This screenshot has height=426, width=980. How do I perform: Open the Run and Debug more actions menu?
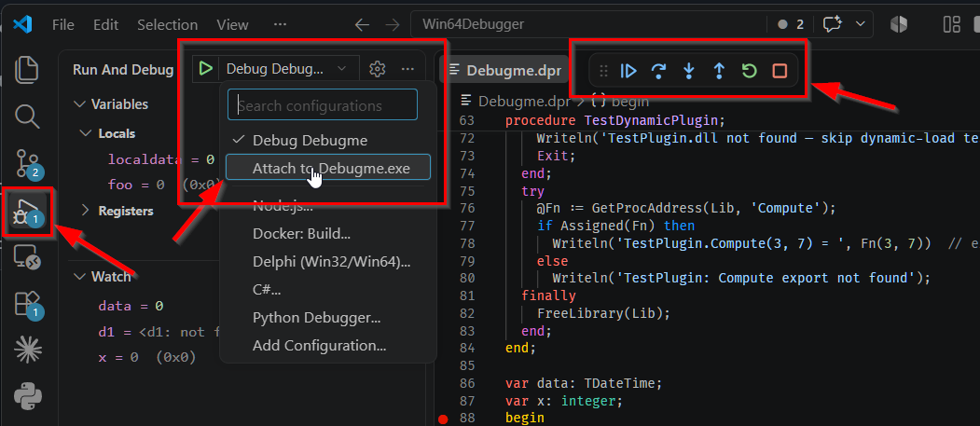pyautogui.click(x=407, y=69)
